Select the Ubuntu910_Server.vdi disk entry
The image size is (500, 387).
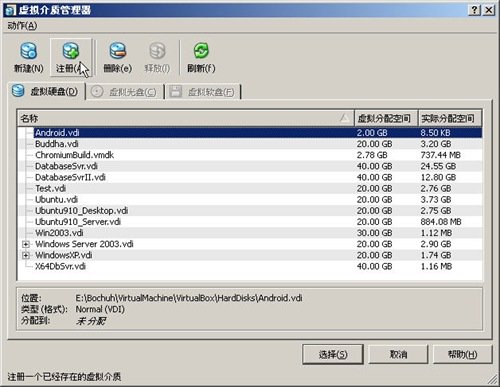[78, 222]
